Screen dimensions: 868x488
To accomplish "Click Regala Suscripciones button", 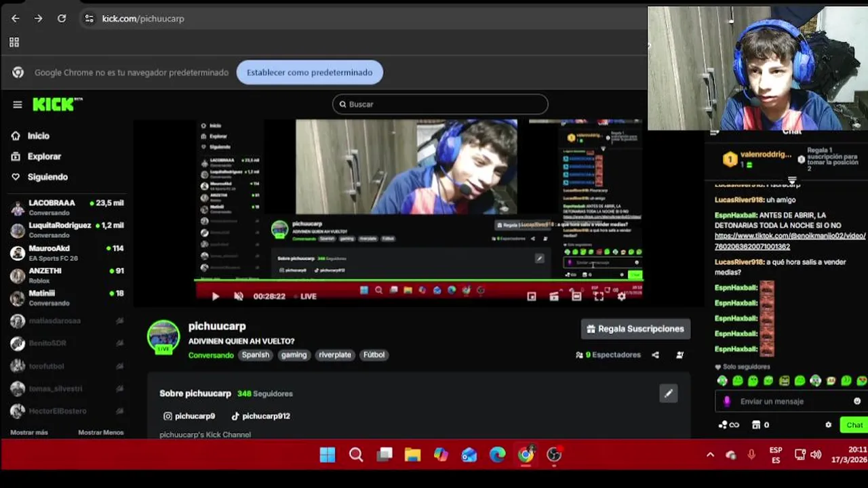I will pos(635,329).
